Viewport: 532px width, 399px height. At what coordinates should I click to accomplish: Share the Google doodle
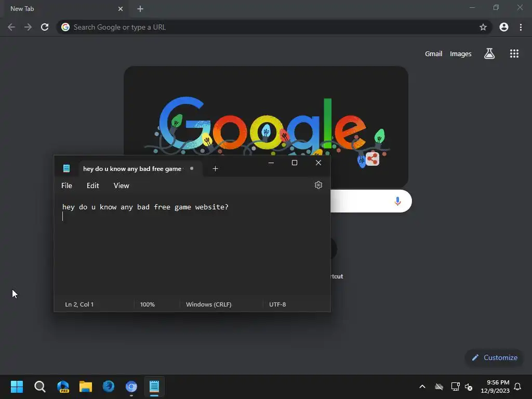[x=373, y=159]
